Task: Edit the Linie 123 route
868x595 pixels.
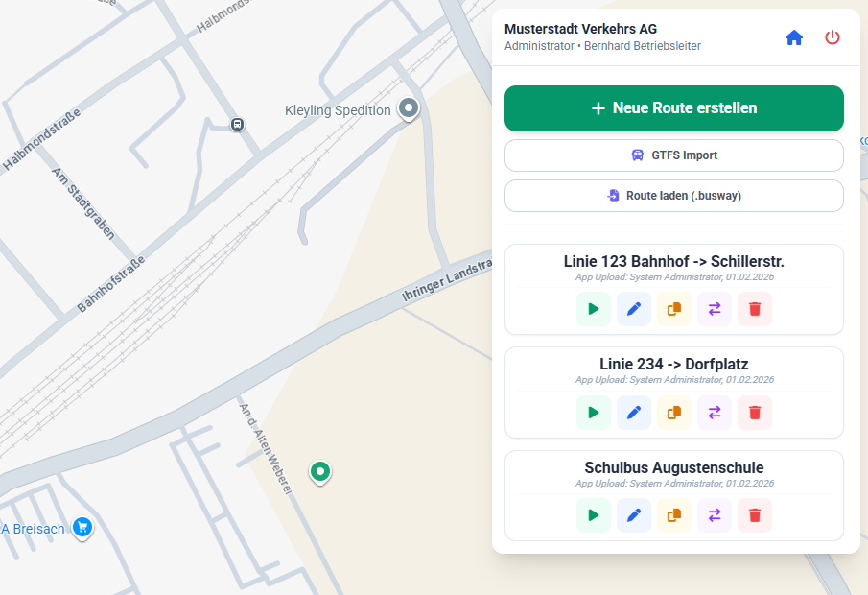Action: pyautogui.click(x=633, y=309)
